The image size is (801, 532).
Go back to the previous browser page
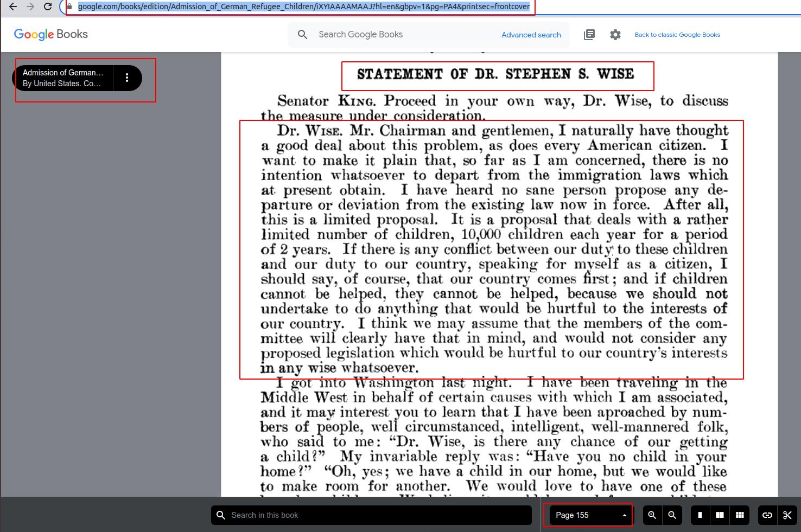click(x=13, y=7)
